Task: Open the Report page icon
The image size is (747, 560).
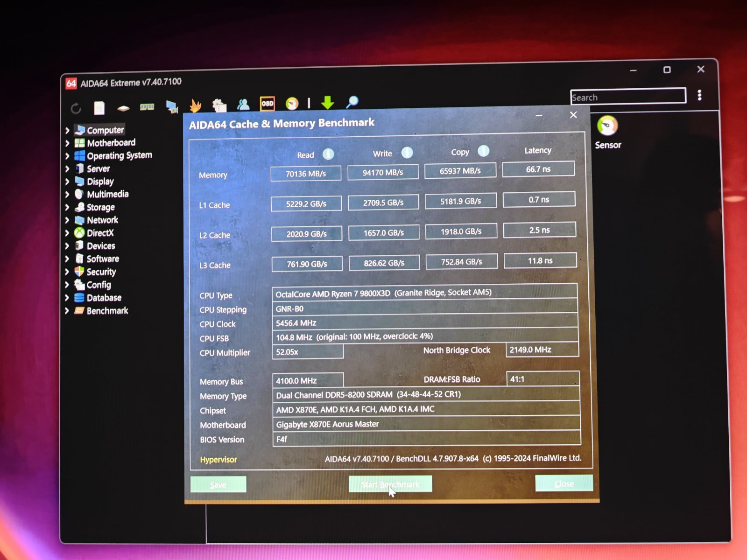Action: 99,108
